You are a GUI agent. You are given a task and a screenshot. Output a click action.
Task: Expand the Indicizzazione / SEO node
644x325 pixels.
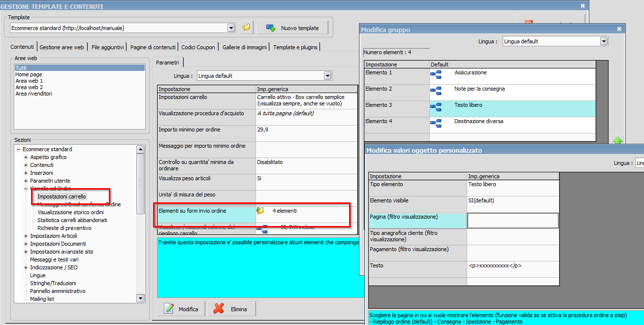click(x=26, y=267)
